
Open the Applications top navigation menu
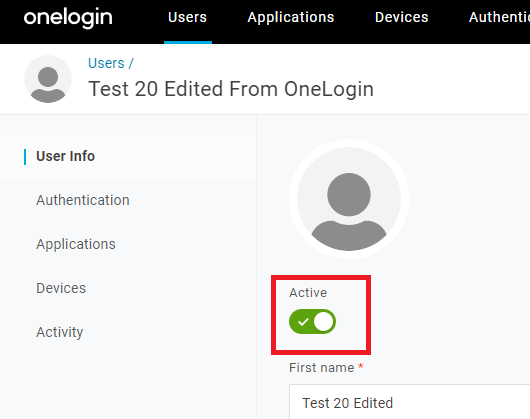(x=291, y=17)
